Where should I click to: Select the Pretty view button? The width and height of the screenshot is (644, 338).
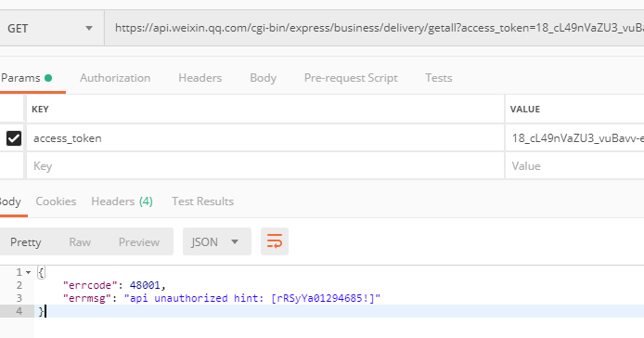coord(25,242)
